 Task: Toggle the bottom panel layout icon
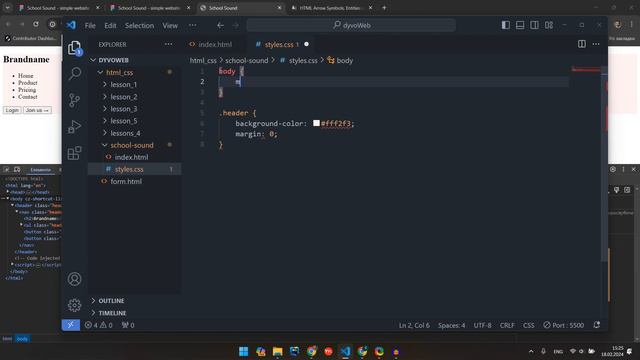tap(520, 25)
